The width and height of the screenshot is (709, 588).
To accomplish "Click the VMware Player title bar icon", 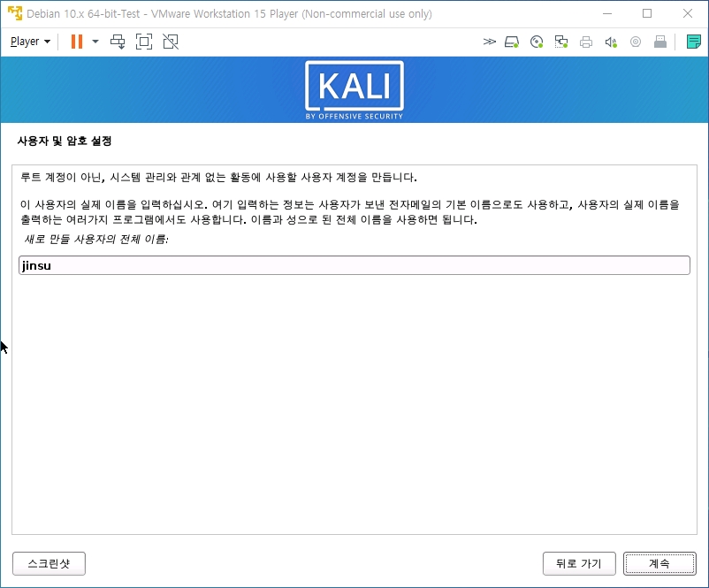I will [x=14, y=13].
